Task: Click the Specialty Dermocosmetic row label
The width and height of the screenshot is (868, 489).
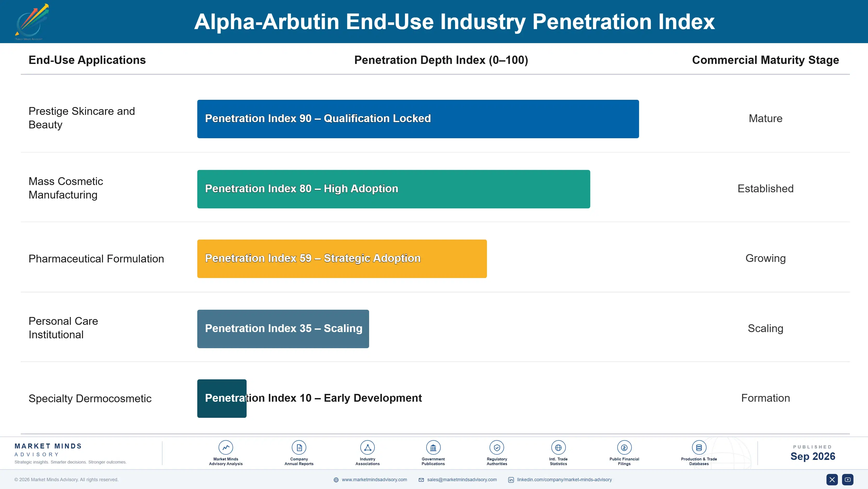Action: pyautogui.click(x=90, y=398)
